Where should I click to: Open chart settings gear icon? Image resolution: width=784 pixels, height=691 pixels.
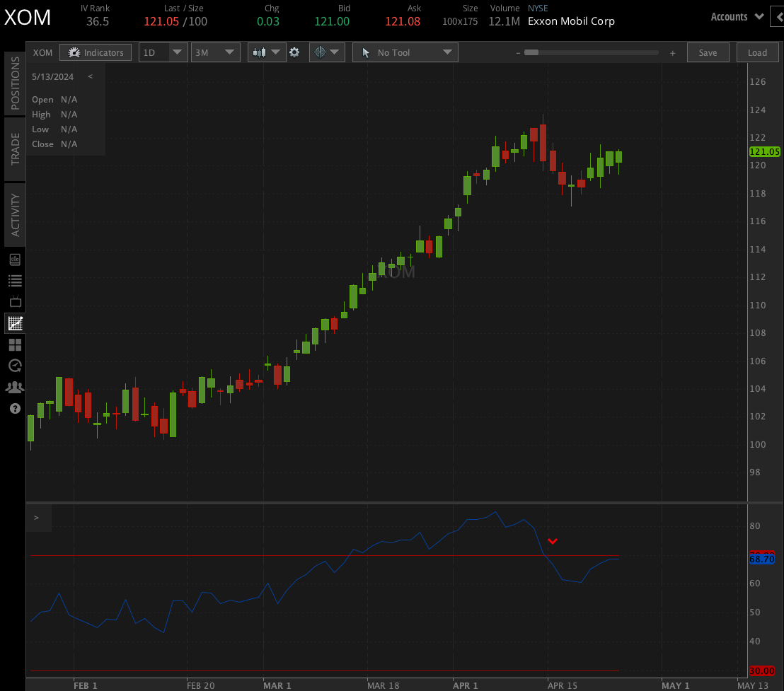[294, 52]
